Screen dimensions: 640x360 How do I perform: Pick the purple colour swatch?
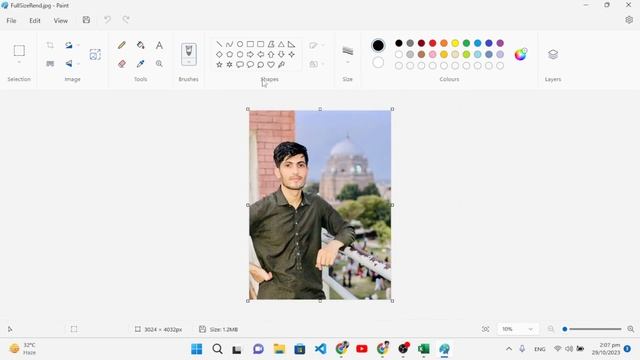click(x=500, y=43)
